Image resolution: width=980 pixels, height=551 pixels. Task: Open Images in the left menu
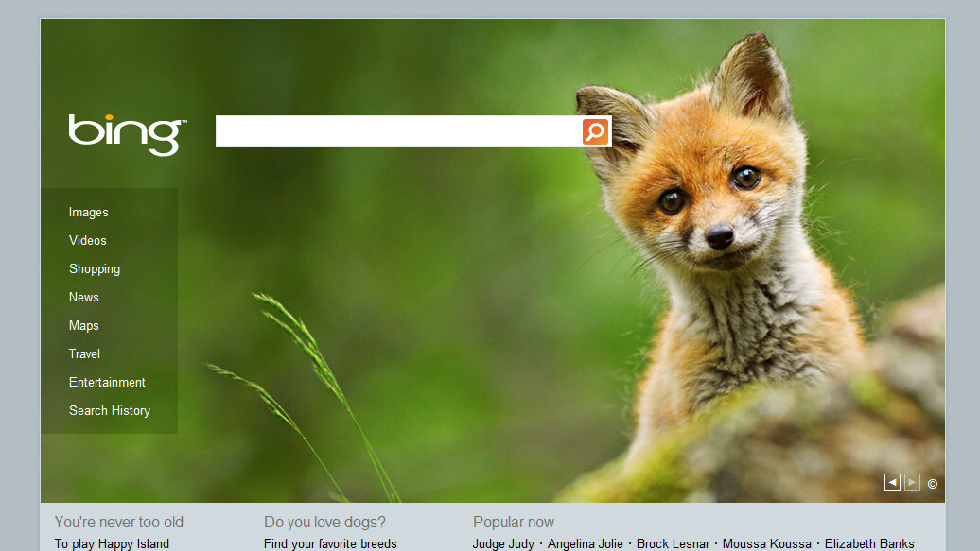(x=89, y=213)
